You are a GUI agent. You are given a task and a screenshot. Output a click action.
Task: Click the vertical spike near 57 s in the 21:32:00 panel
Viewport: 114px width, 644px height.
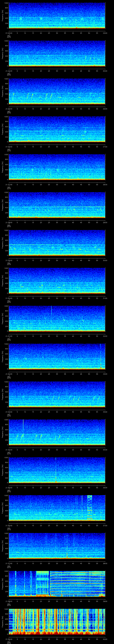click(101, 356)
